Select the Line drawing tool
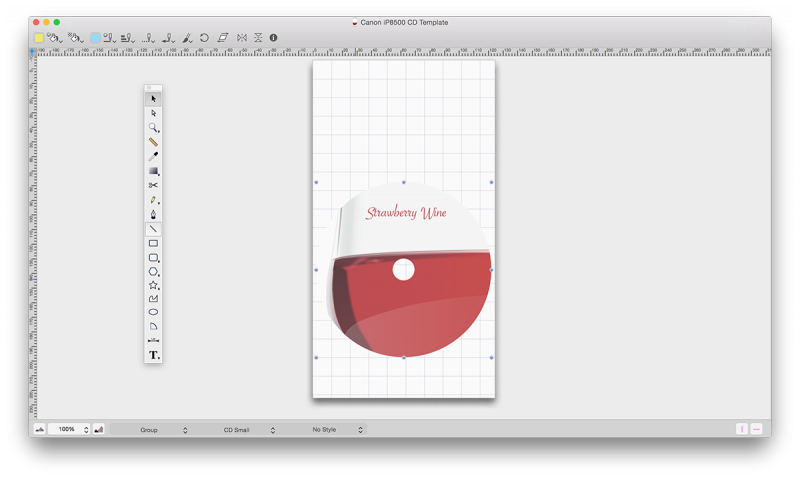The width and height of the screenshot is (800, 479). (x=153, y=229)
